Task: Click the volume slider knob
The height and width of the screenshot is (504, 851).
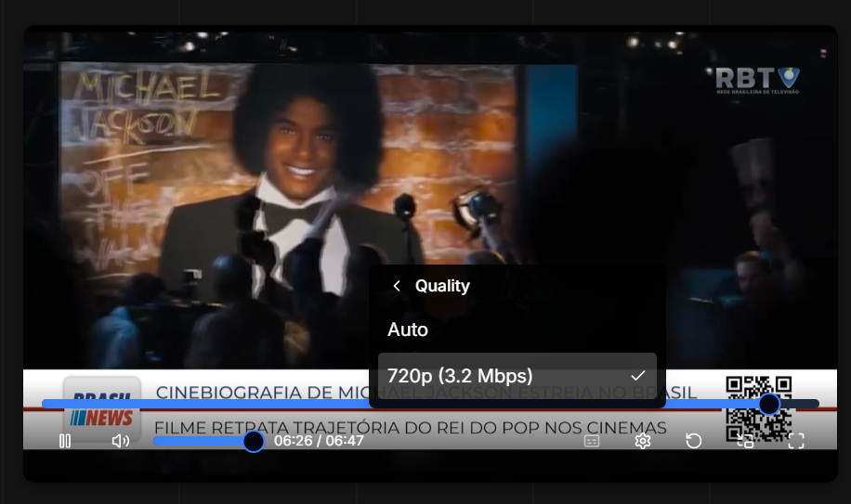Action: click(x=253, y=441)
